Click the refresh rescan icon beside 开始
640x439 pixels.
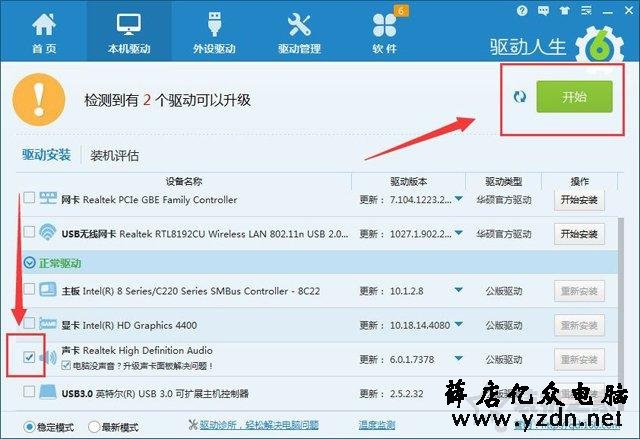pyautogui.click(x=520, y=97)
